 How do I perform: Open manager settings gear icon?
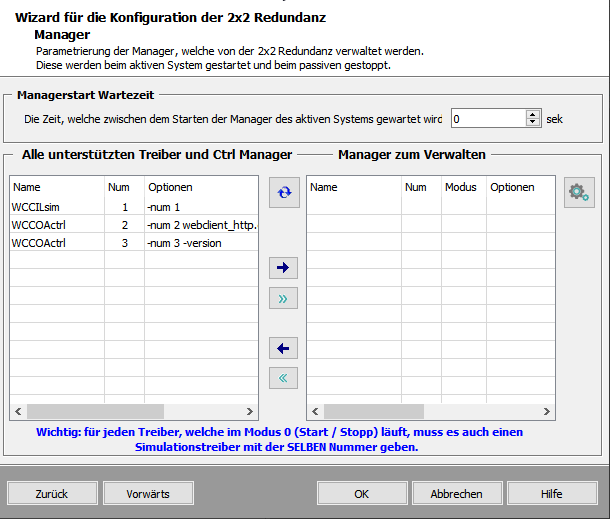coord(578,192)
